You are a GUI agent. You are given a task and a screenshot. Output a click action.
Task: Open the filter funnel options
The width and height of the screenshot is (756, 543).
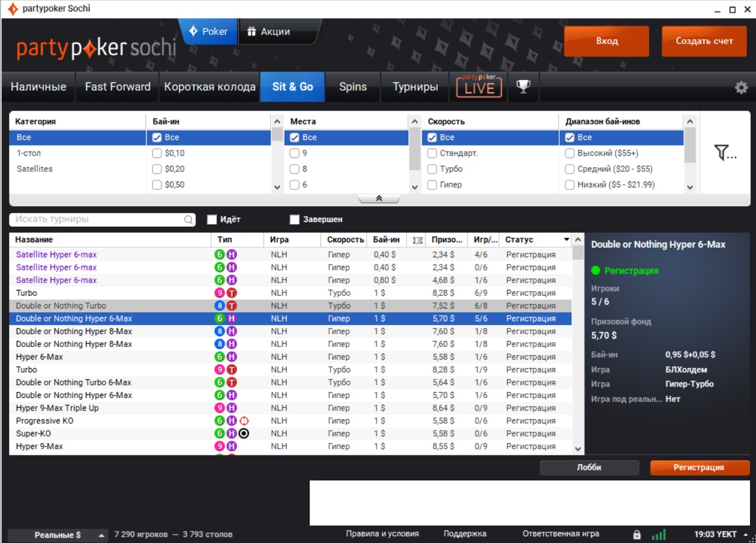tap(725, 153)
